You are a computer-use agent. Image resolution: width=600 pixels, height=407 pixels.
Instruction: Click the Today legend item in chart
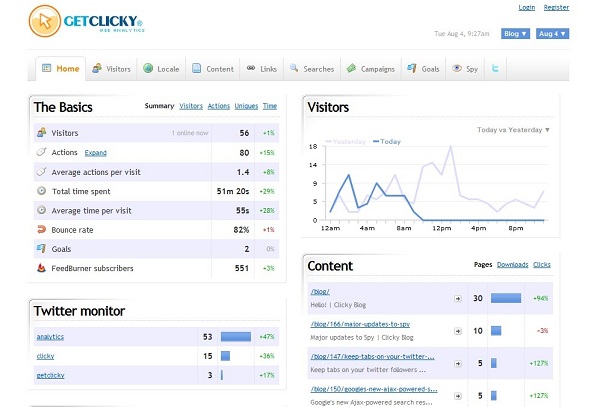pyautogui.click(x=387, y=142)
